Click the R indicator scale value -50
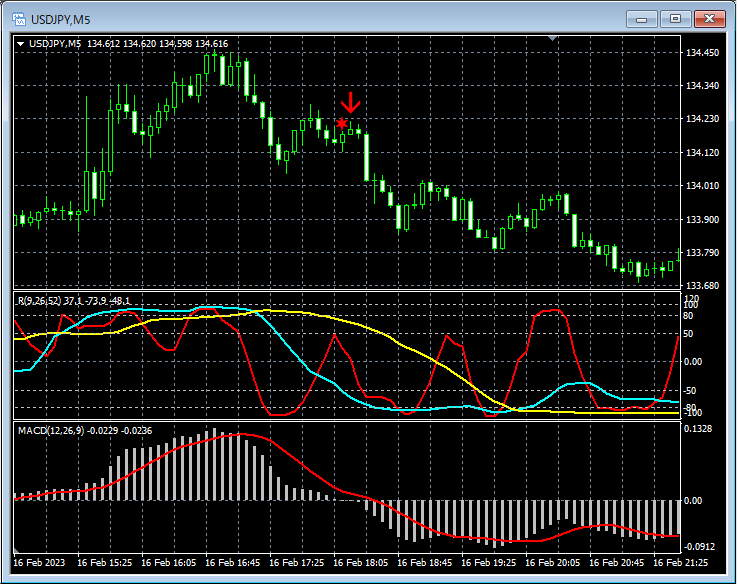This screenshot has height=584, width=738. [x=690, y=391]
